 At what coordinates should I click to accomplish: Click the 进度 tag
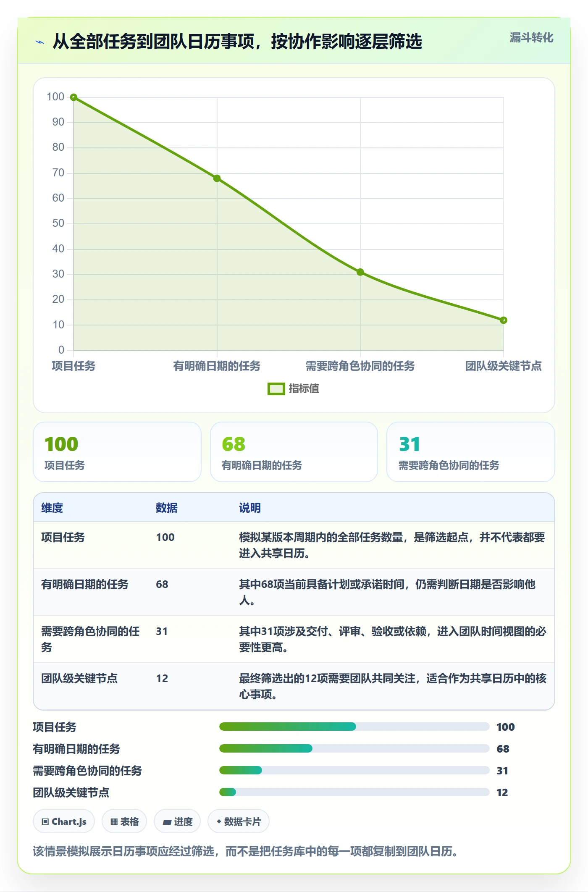point(177,821)
